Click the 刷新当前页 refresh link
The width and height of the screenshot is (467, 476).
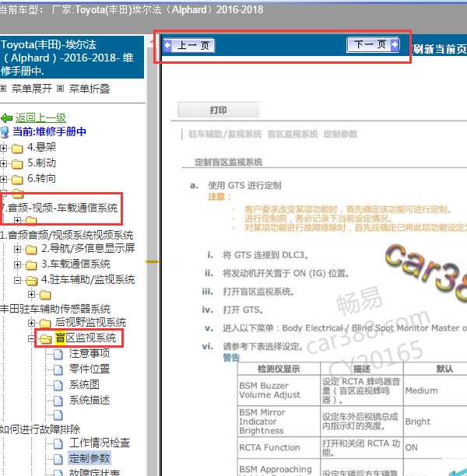(x=439, y=49)
